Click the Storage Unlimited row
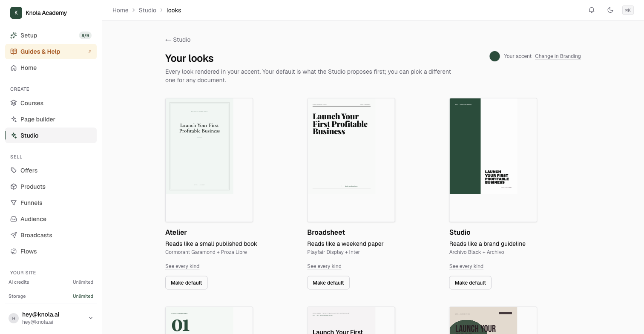Image resolution: width=644 pixels, height=334 pixels. [51, 296]
